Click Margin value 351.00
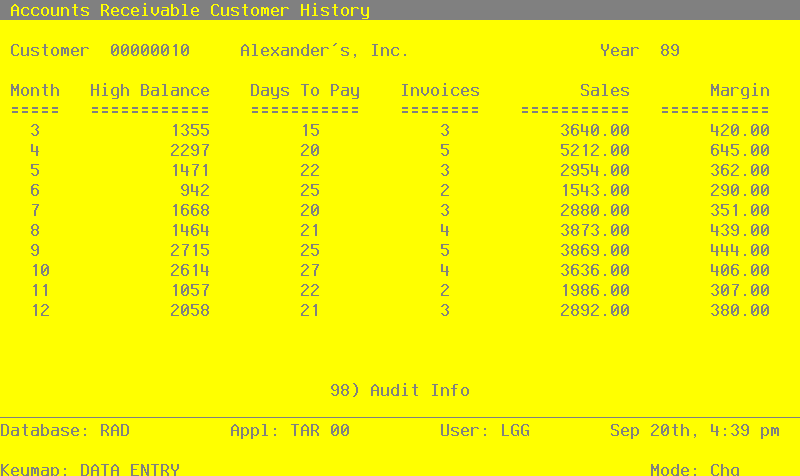Image resolution: width=800 pixels, height=476 pixels. tap(740, 210)
